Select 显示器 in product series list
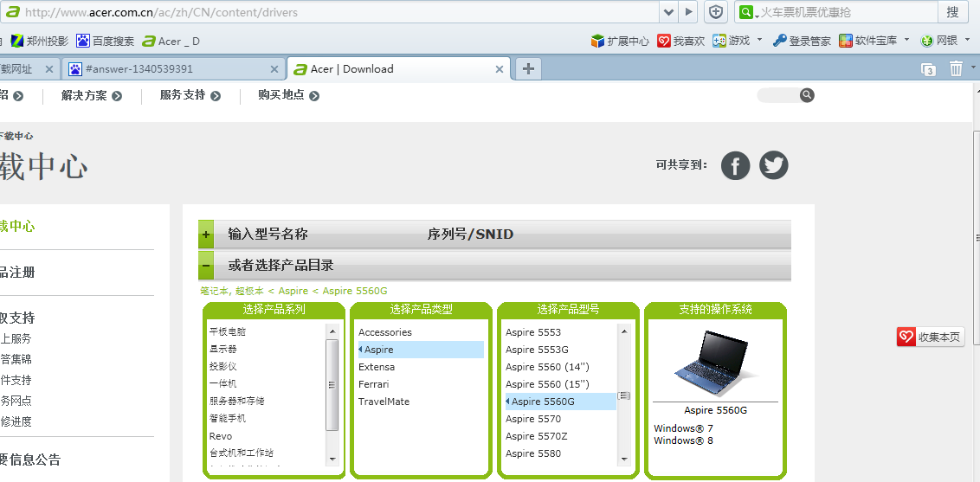The width and height of the screenshot is (980, 482). tap(223, 349)
